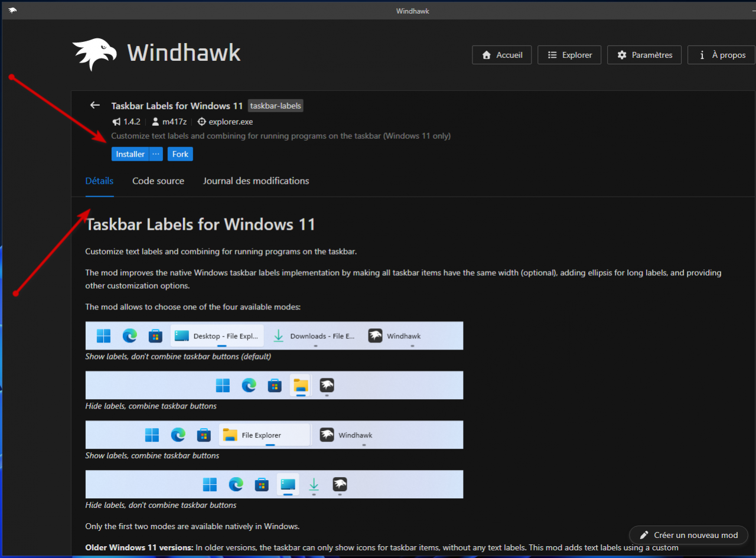The width and height of the screenshot is (756, 558).
Task: Open the Accueil home page
Action: click(501, 55)
